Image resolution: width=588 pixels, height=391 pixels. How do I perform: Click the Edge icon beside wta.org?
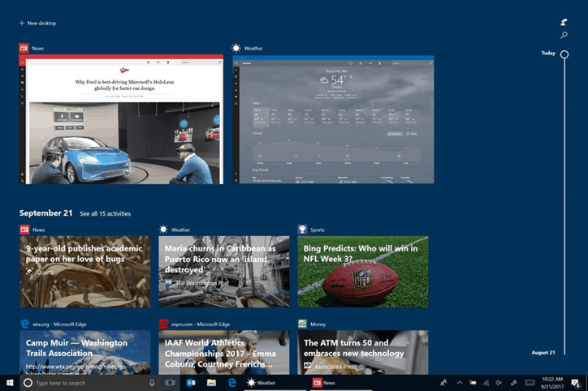coord(24,324)
